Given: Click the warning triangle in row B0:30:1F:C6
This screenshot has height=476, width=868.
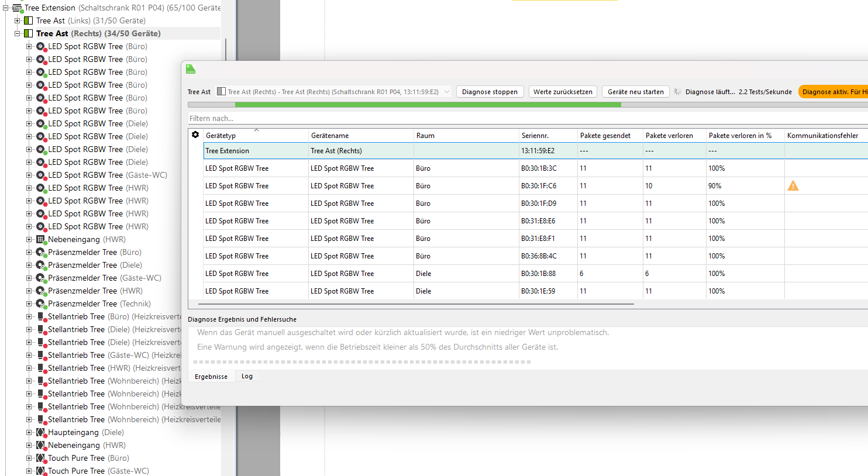Looking at the screenshot, I should pyautogui.click(x=793, y=185).
